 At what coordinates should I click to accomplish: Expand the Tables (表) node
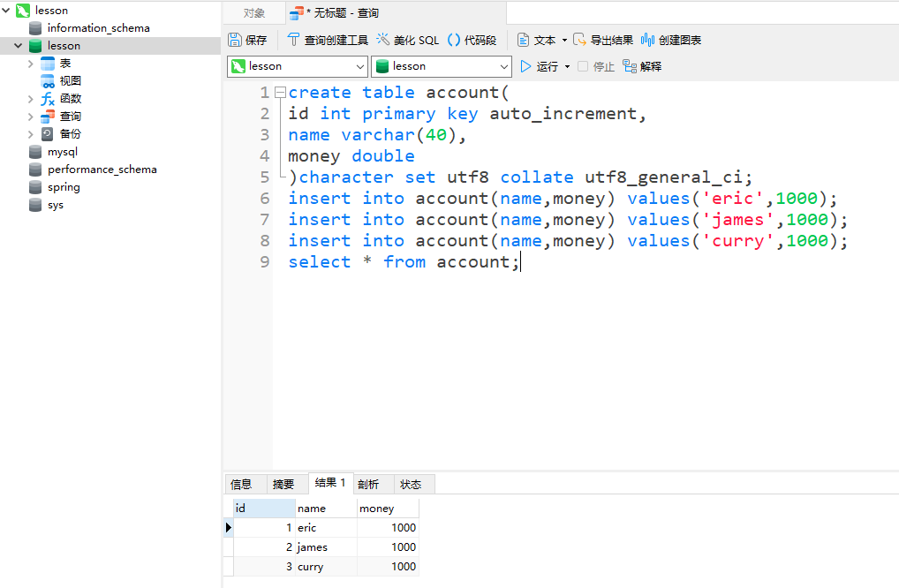(x=30, y=64)
